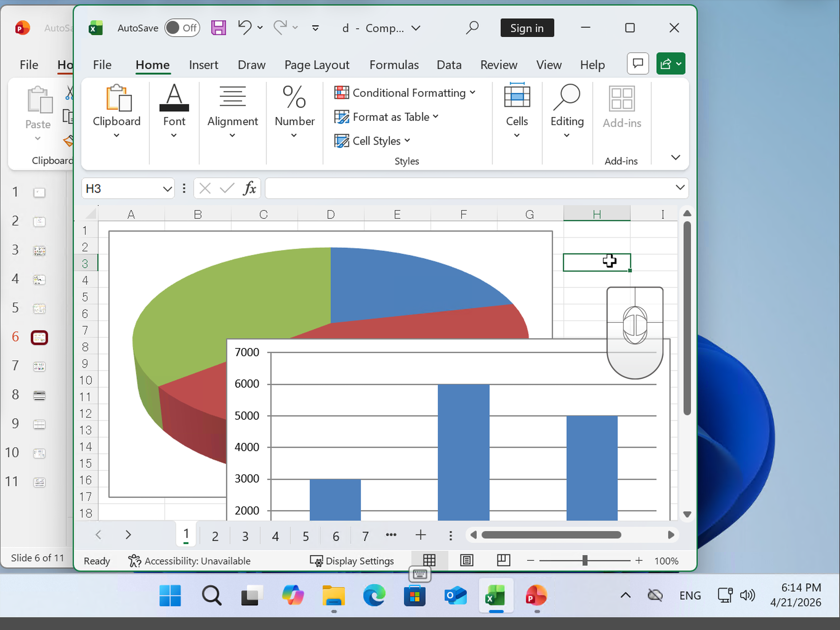
Task: Expand the file name title dropdown
Action: pos(416,28)
